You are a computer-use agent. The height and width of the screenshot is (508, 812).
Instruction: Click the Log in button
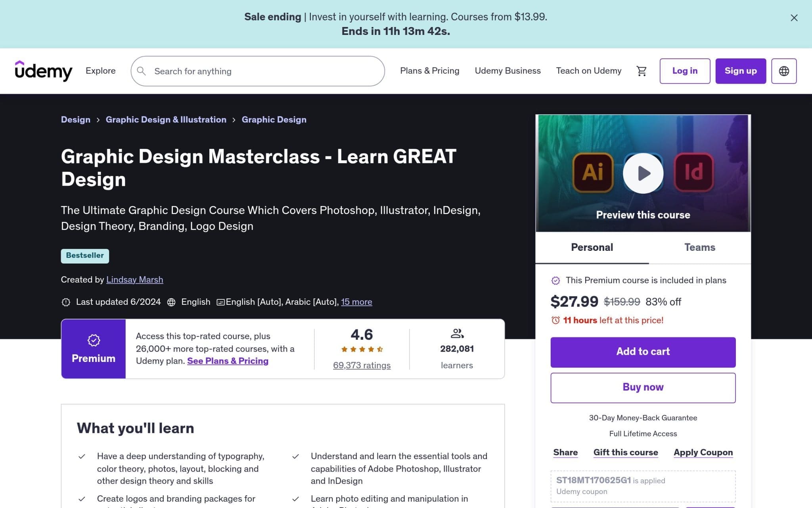click(x=685, y=71)
